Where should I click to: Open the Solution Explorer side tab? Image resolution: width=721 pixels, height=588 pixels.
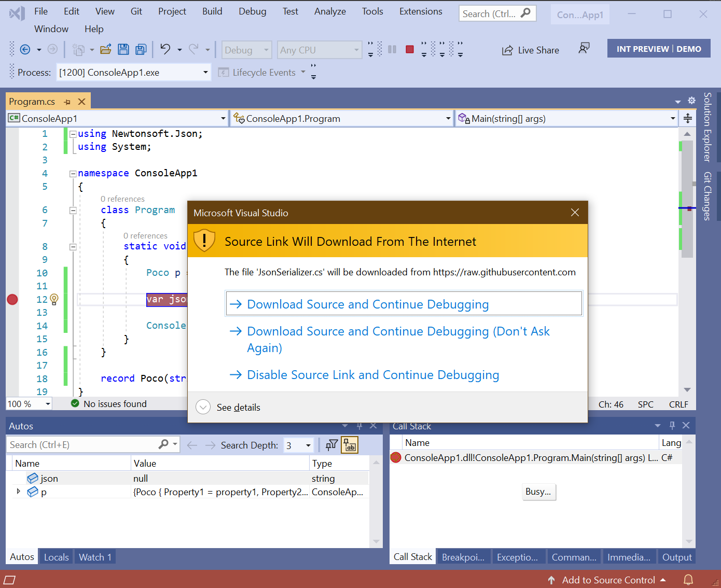708,127
